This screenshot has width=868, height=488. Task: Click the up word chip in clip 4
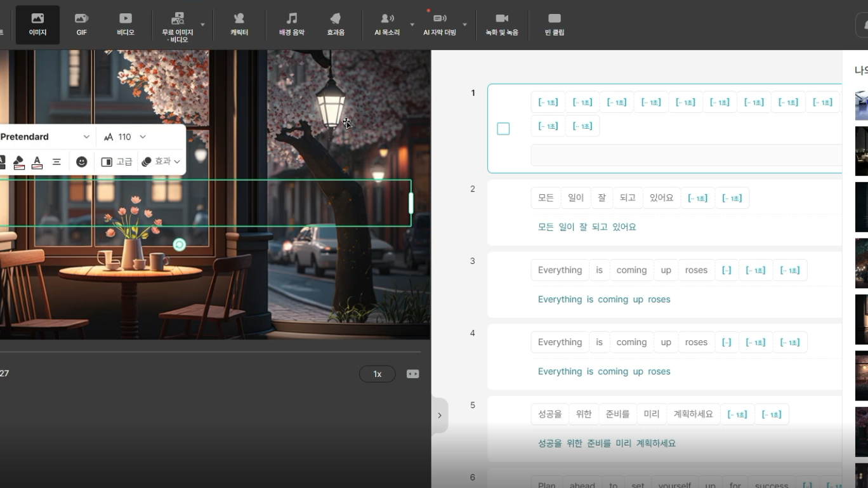pos(666,343)
